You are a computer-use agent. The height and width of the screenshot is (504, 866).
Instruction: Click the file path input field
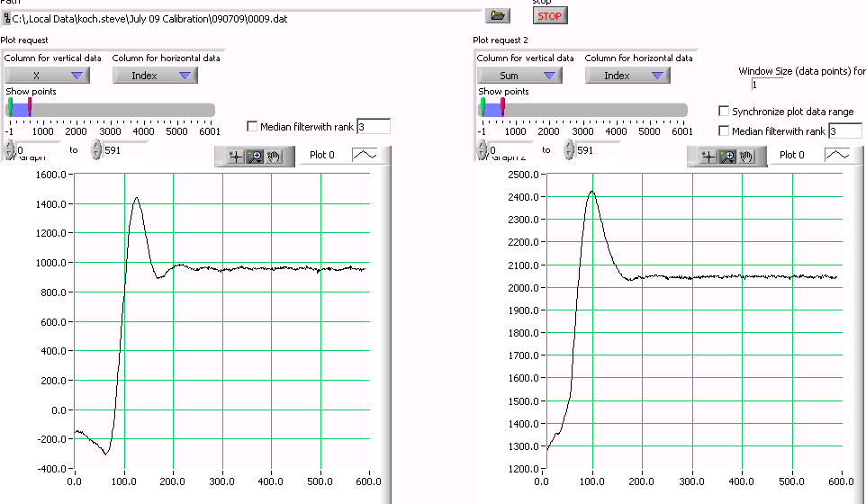click(243, 18)
